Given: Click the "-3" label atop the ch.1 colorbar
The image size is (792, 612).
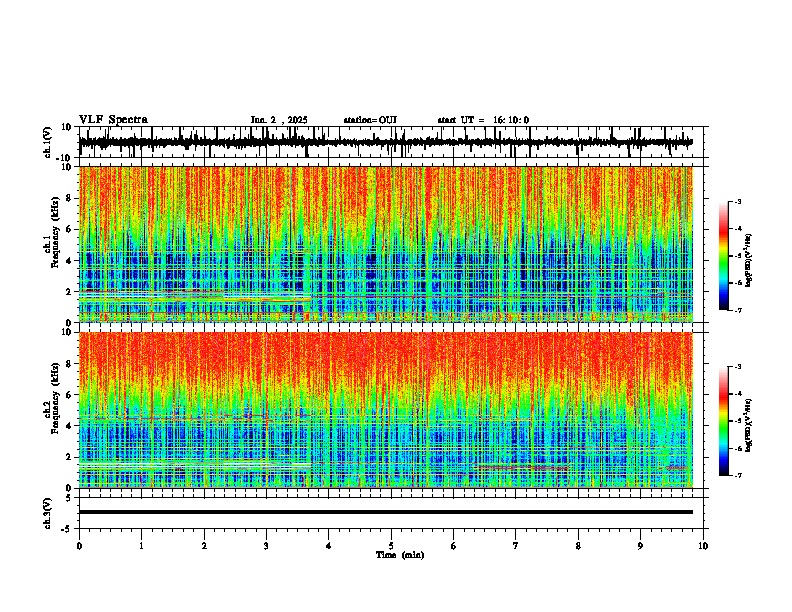Looking at the screenshot, I should coord(737,201).
